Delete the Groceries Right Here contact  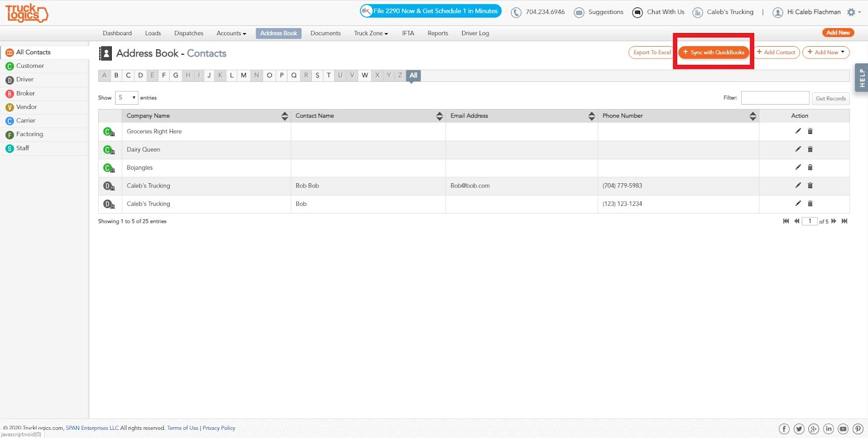point(810,131)
